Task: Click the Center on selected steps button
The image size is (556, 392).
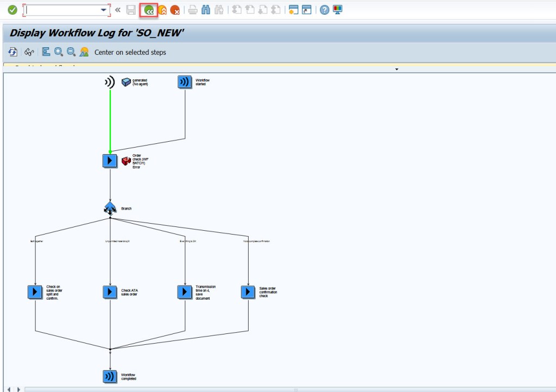Action: (x=132, y=52)
